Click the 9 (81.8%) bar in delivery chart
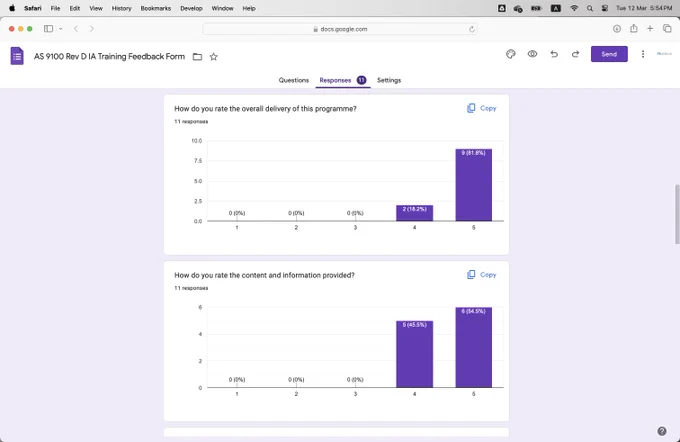Screen dimensions: 680x442 474,185
